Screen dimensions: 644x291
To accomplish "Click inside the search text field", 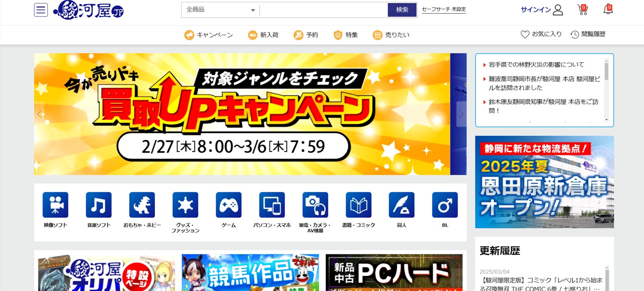I will tap(324, 10).
